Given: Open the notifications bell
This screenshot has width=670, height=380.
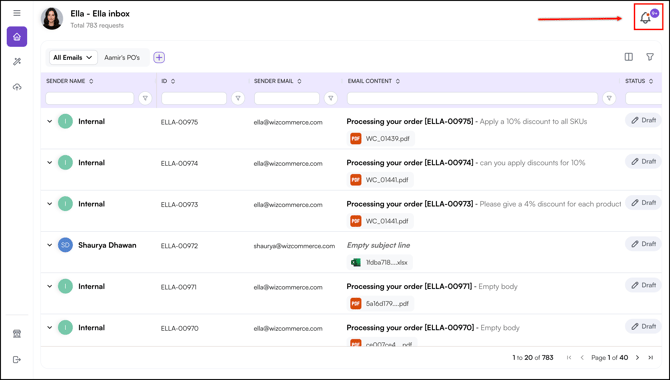Looking at the screenshot, I should click(645, 18).
